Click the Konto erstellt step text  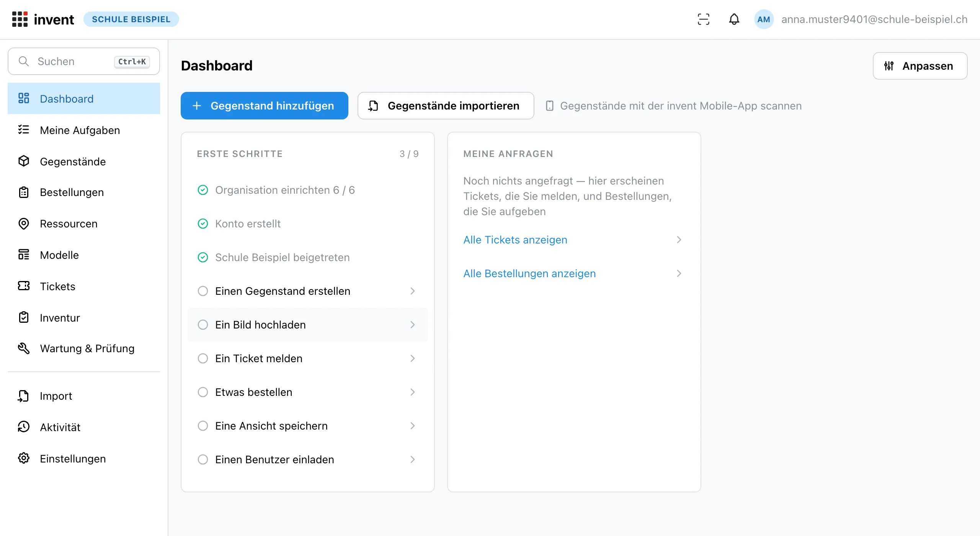click(248, 224)
